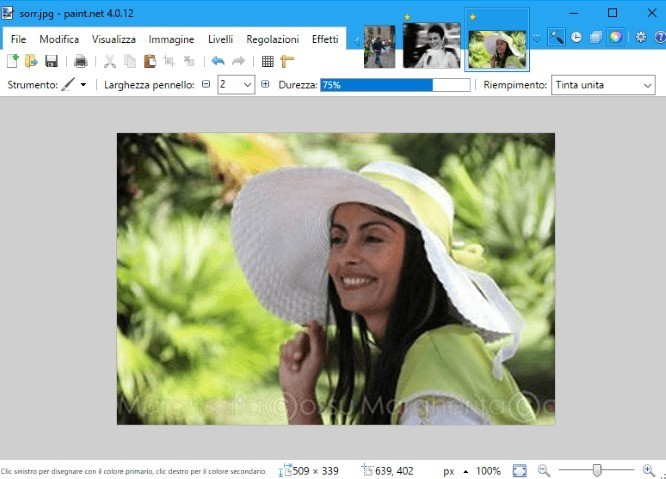Viewport: 666px width, 479px height.
Task: Decrease brush width with the minus button
Action: (x=206, y=85)
